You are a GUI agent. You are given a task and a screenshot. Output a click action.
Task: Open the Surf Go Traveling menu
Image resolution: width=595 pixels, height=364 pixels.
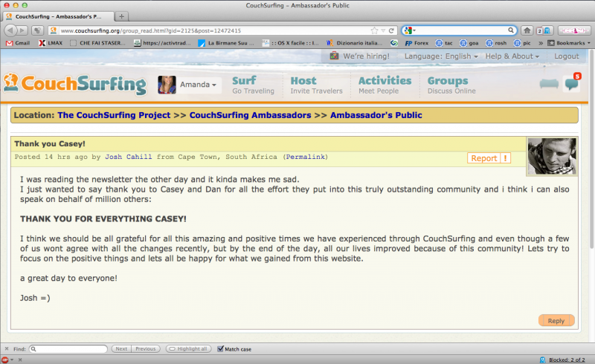(253, 85)
